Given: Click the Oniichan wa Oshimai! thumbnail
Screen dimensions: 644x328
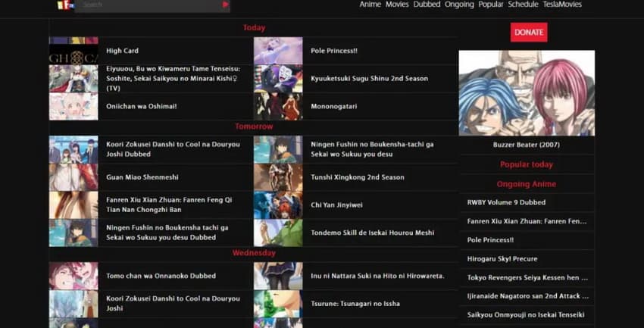Looking at the screenshot, I should point(73,106).
